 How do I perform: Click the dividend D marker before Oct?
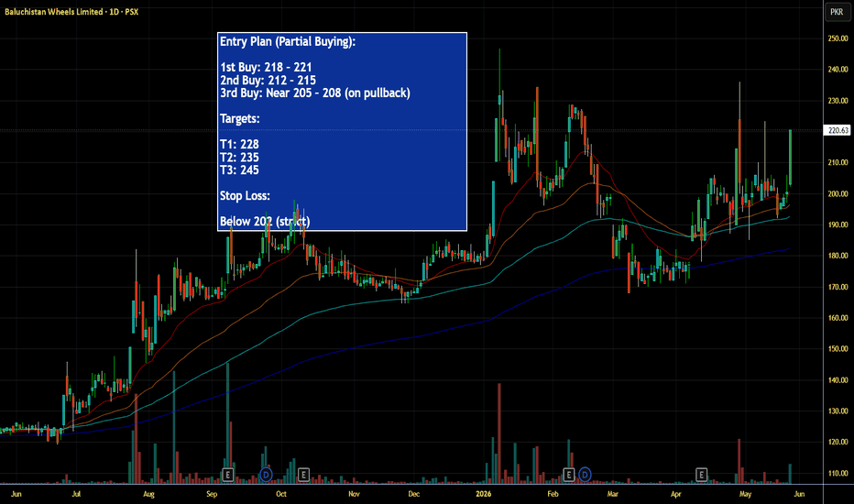click(266, 475)
